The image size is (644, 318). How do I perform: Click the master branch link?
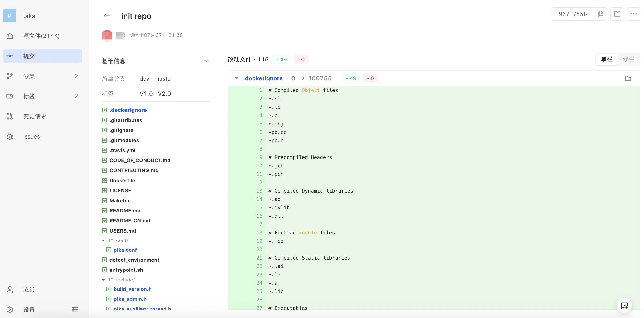(163, 79)
